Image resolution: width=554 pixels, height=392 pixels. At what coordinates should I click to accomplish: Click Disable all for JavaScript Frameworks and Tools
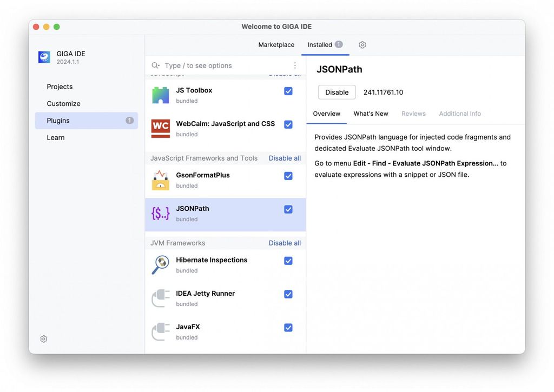[285, 158]
